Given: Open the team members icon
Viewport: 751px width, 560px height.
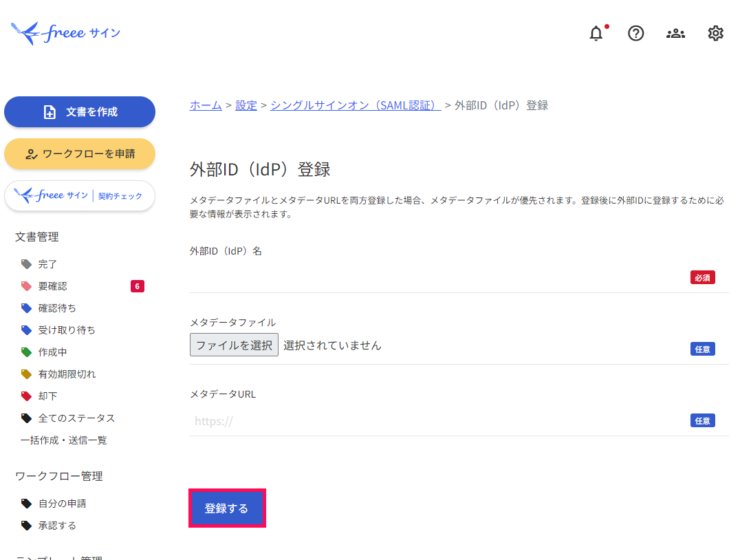Looking at the screenshot, I should [x=675, y=33].
